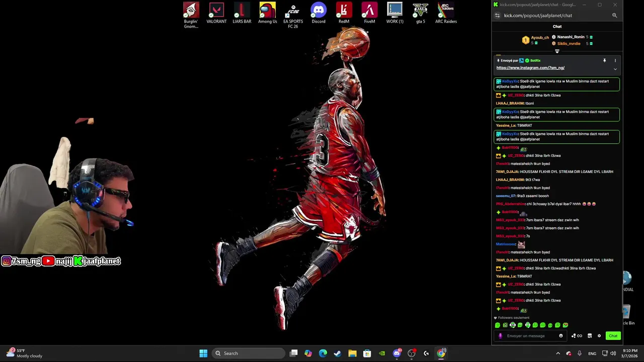
Task: Open the volume speaker tray icon
Action: 613,353
